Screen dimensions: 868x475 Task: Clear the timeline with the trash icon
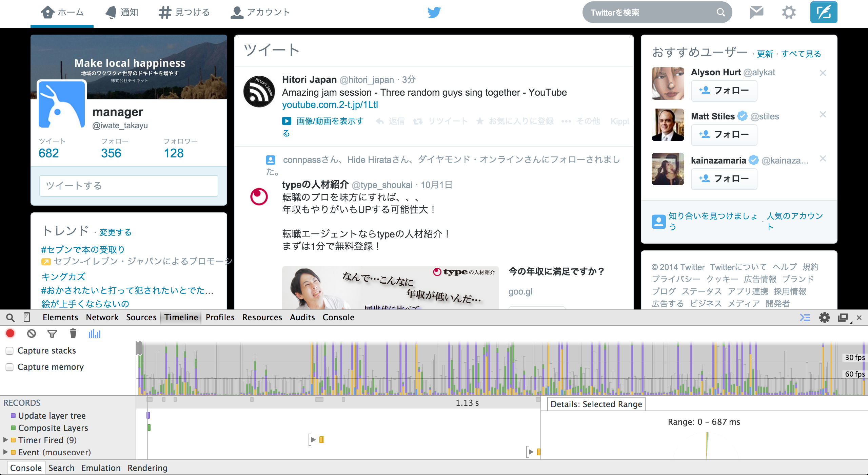[73, 334]
